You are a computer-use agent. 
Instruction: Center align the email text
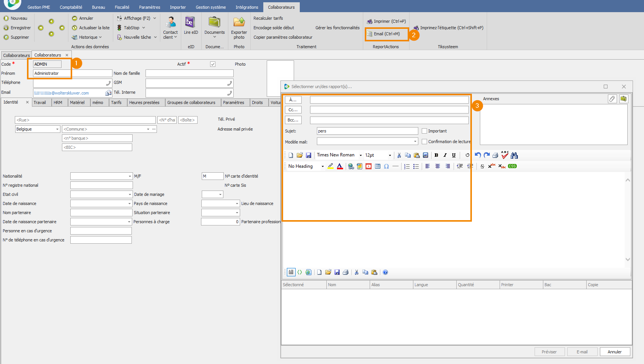438,166
